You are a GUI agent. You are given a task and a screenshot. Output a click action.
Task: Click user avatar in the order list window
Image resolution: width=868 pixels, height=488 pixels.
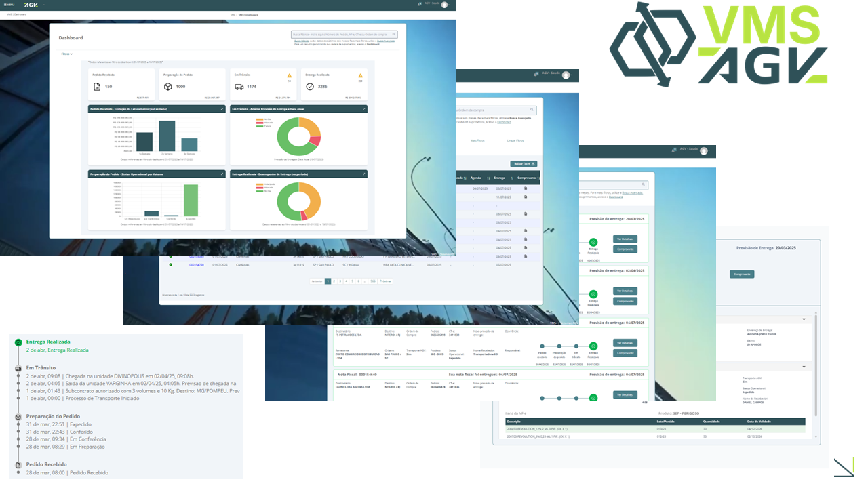[566, 75]
